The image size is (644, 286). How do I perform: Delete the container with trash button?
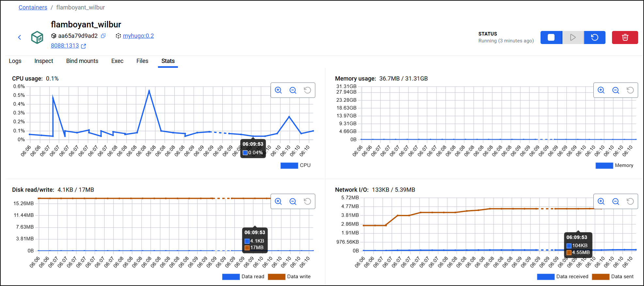625,38
